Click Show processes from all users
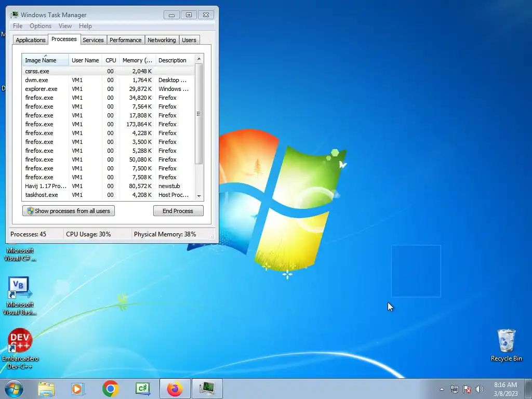Image resolution: width=532 pixels, height=399 pixels. tap(69, 211)
